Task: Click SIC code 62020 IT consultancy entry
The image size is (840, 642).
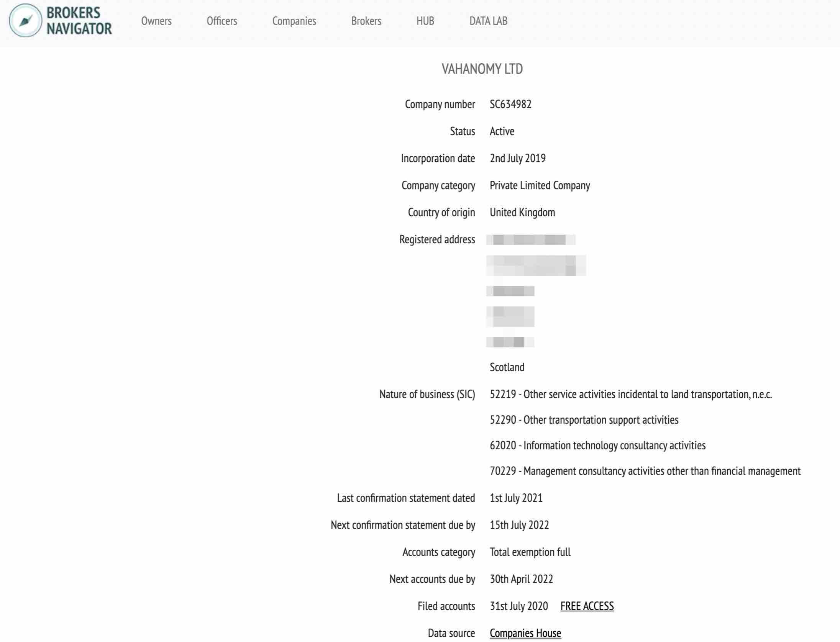Action: (597, 445)
